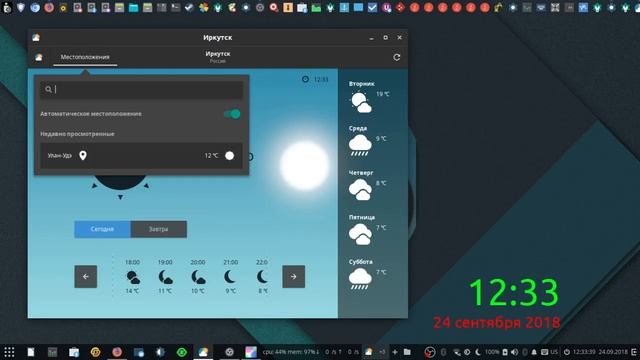The height and width of the screenshot is (360, 640).
Task: Select the Улан-Удэ recent location row
Action: [x=141, y=156]
